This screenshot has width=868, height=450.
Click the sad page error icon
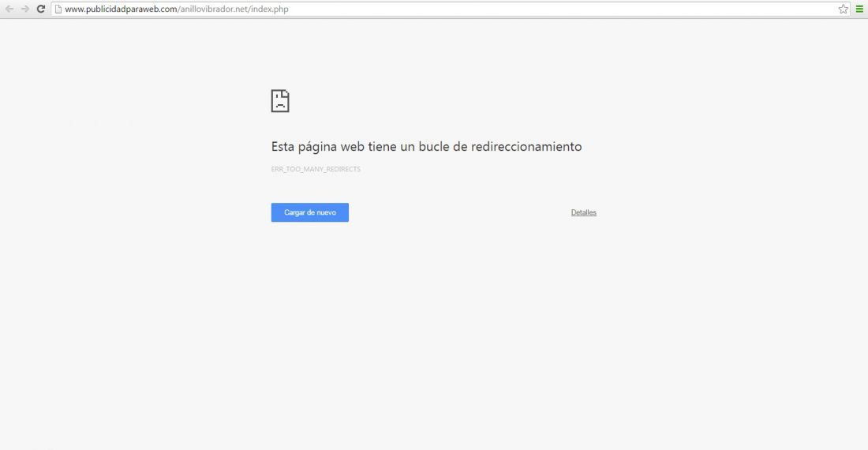coord(280,101)
